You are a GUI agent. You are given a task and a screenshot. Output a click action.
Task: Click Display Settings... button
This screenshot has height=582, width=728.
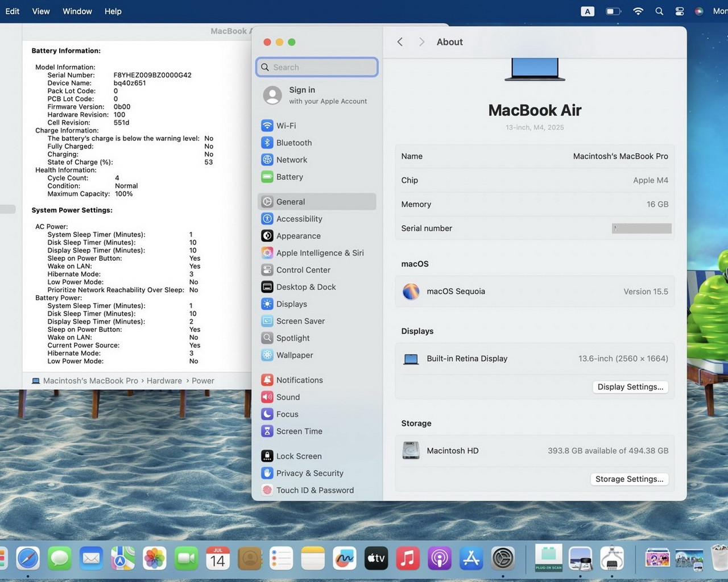click(630, 387)
